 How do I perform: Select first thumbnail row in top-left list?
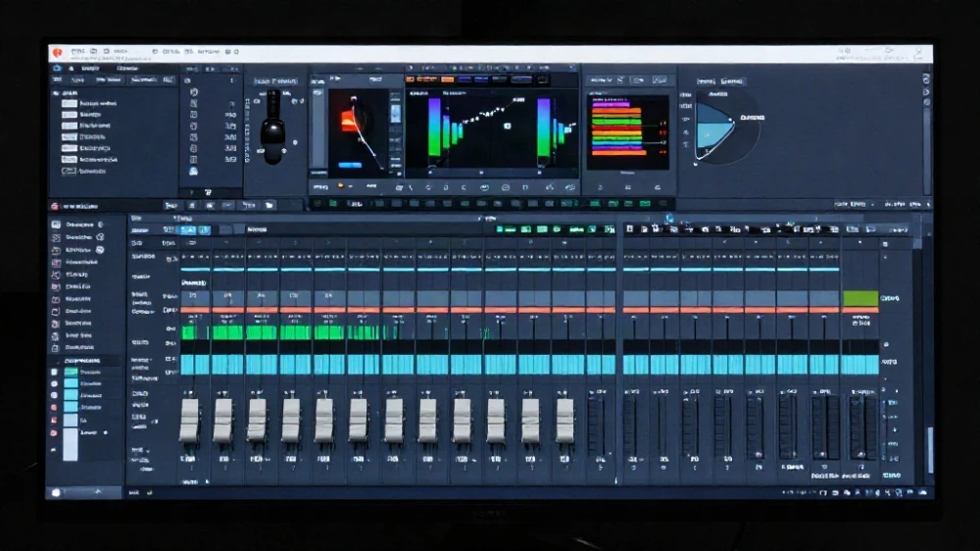pyautogui.click(x=90, y=103)
